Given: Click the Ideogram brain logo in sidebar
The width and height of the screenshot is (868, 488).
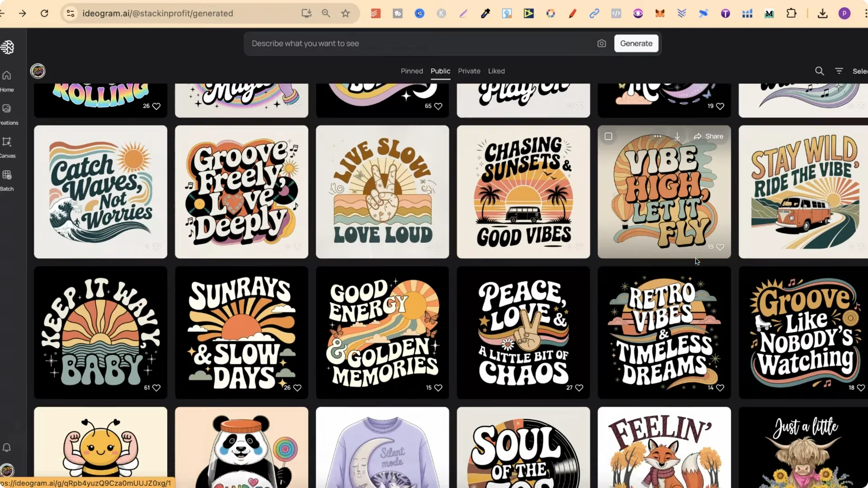Looking at the screenshot, I should (8, 47).
